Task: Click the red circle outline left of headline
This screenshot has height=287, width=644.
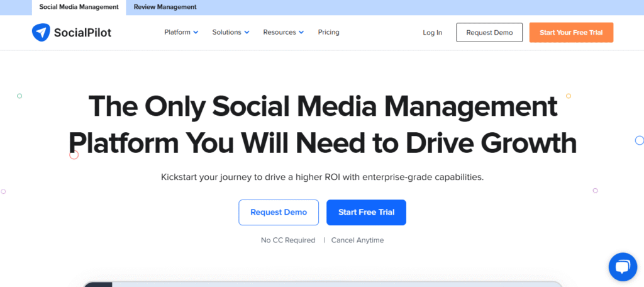Action: tap(74, 154)
